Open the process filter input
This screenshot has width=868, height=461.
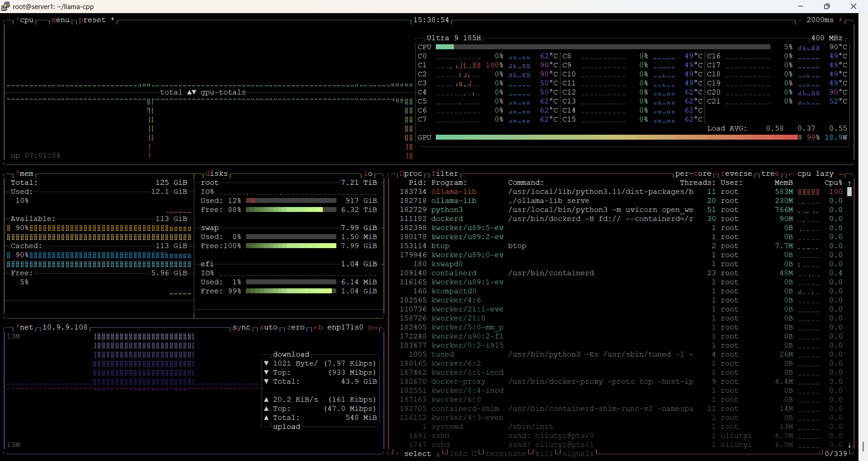coord(445,174)
